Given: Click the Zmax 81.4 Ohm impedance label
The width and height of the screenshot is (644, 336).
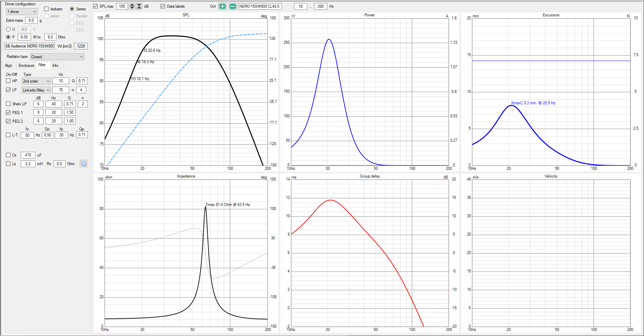Looking at the screenshot, I should (227, 205).
